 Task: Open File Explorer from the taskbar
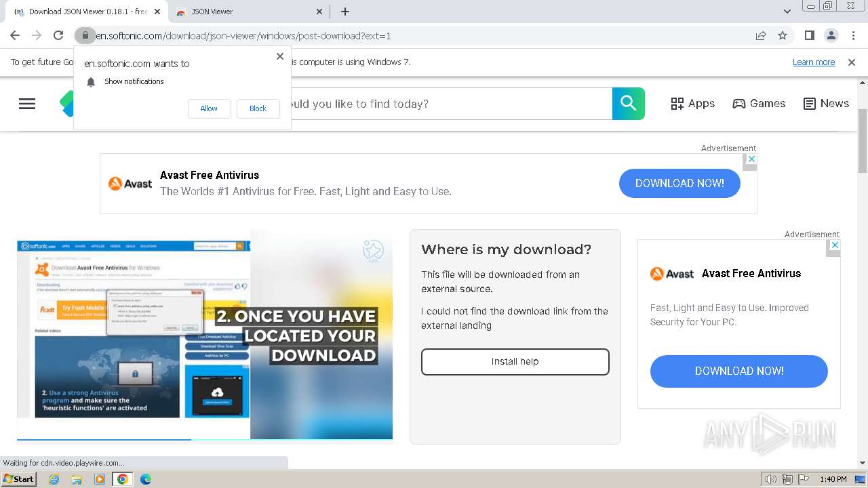[77, 479]
